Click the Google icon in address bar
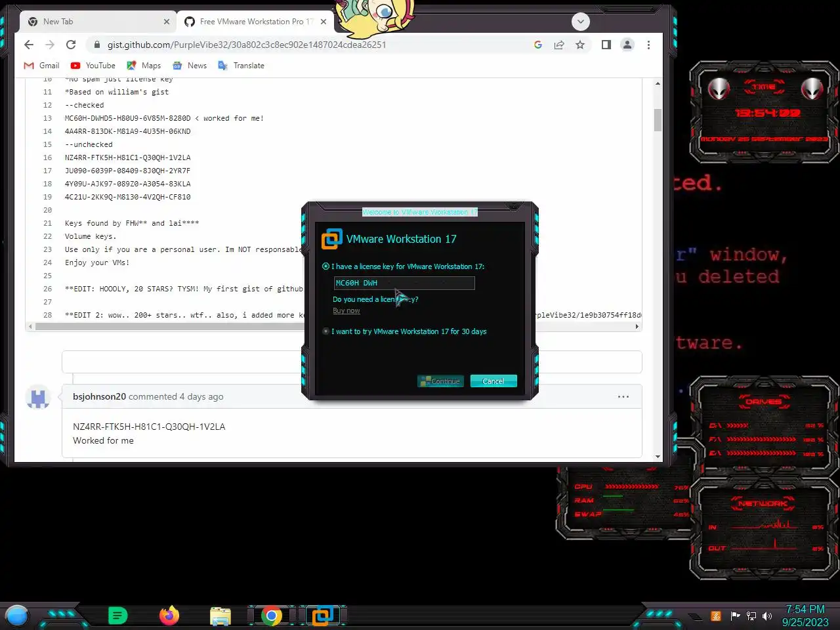The height and width of the screenshot is (630, 840). [538, 45]
